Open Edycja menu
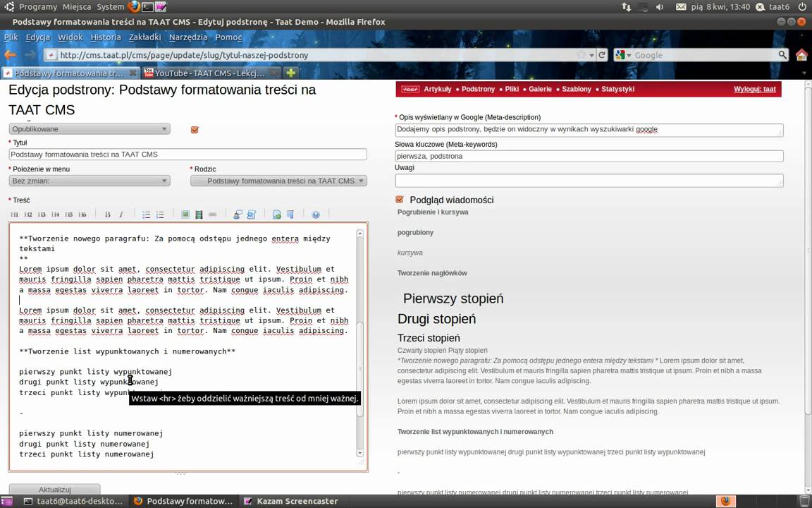The height and width of the screenshot is (508, 812). (38, 37)
